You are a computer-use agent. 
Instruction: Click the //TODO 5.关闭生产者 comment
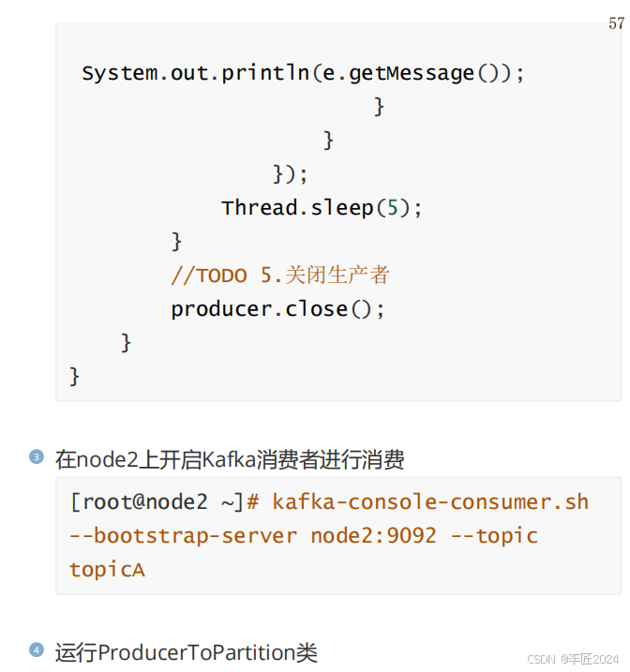tap(280, 276)
